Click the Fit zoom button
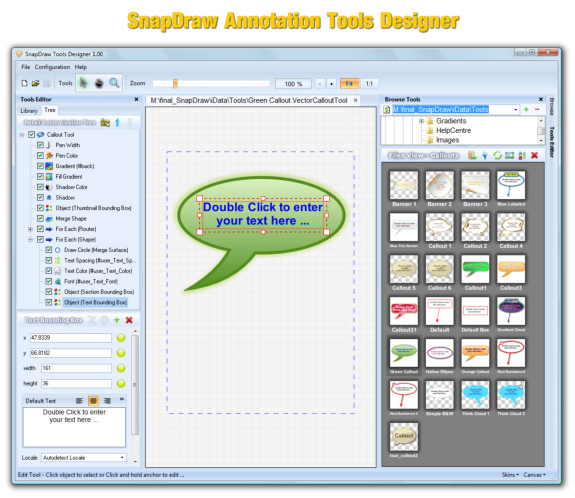 click(x=349, y=84)
